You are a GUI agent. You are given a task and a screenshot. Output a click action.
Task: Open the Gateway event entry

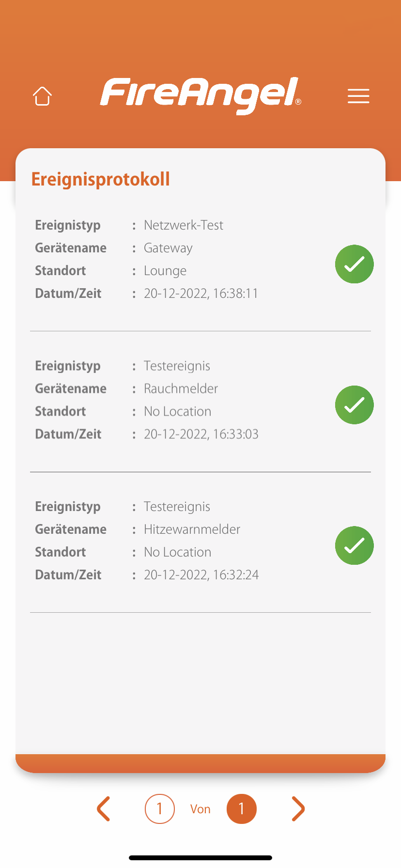point(168,248)
